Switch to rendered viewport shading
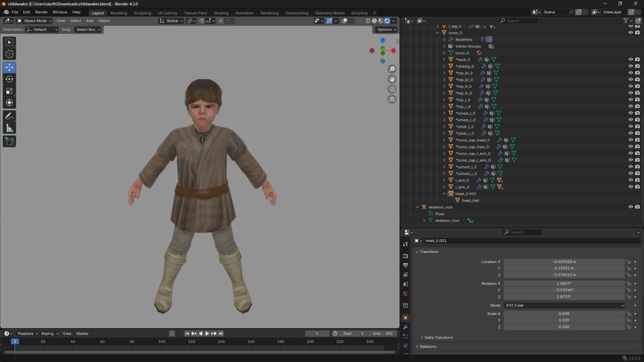This screenshot has width=644, height=362. [x=387, y=21]
